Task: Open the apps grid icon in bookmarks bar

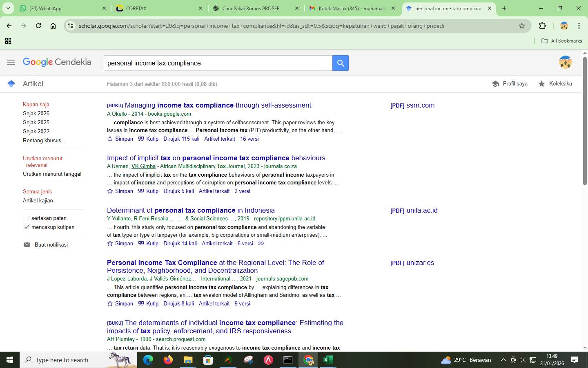Action: pyautogui.click(x=8, y=41)
